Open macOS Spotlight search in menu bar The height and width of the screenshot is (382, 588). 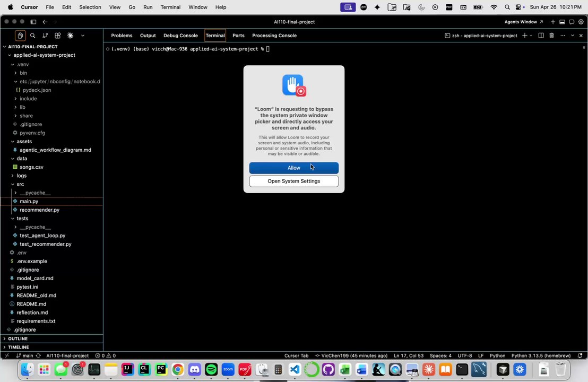pyautogui.click(x=507, y=7)
